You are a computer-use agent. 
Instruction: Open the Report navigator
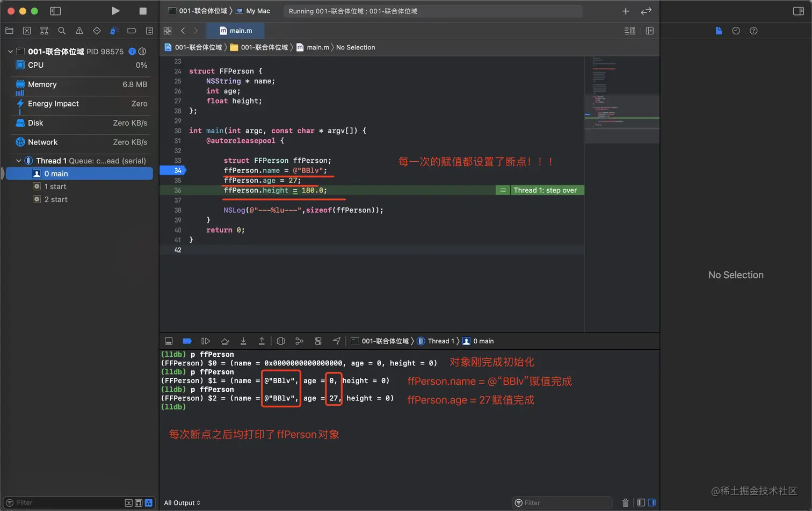[149, 31]
